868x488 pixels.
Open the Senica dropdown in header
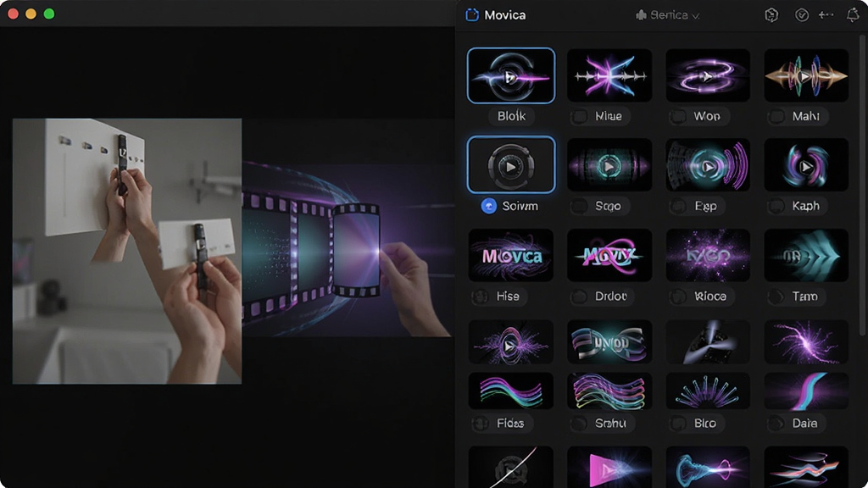tap(668, 15)
